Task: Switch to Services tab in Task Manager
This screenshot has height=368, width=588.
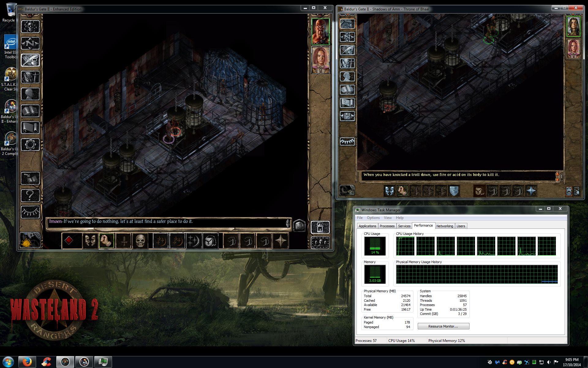Action: coord(404,226)
